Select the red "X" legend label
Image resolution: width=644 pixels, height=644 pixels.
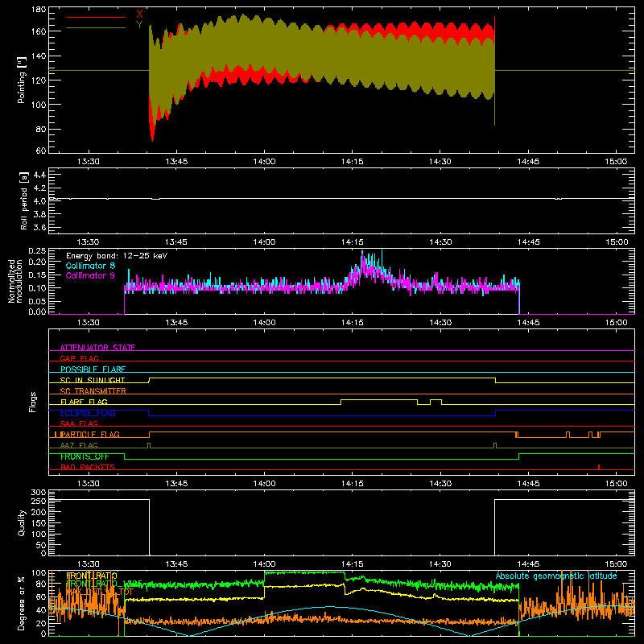[x=139, y=14]
